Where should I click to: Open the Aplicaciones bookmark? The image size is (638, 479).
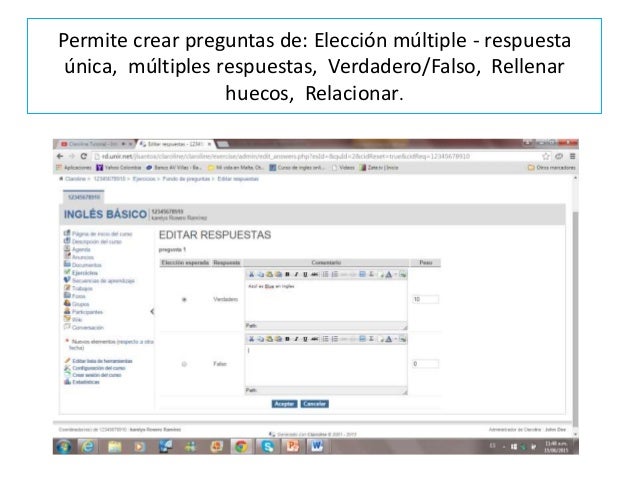[74, 168]
